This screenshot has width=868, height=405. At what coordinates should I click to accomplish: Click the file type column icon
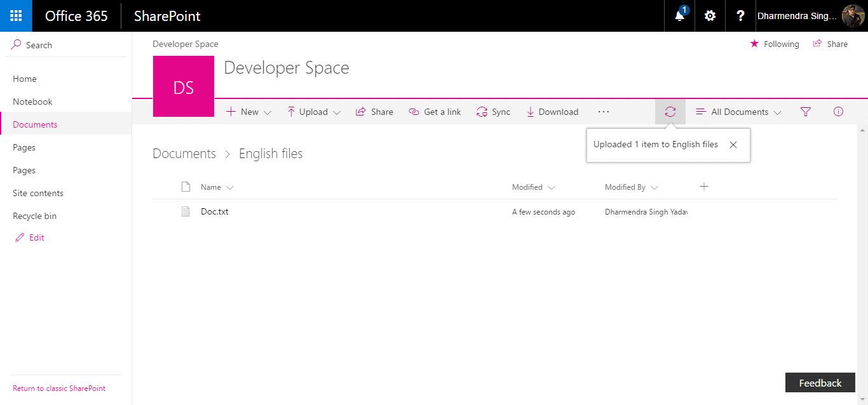pos(186,187)
